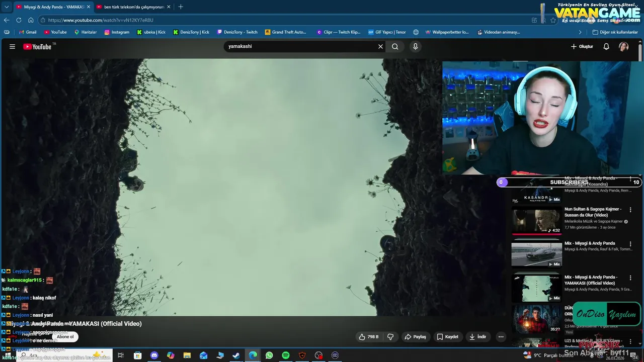Open Grand Theft Auto bookmark
This screenshot has width=644, height=362.
point(285,32)
